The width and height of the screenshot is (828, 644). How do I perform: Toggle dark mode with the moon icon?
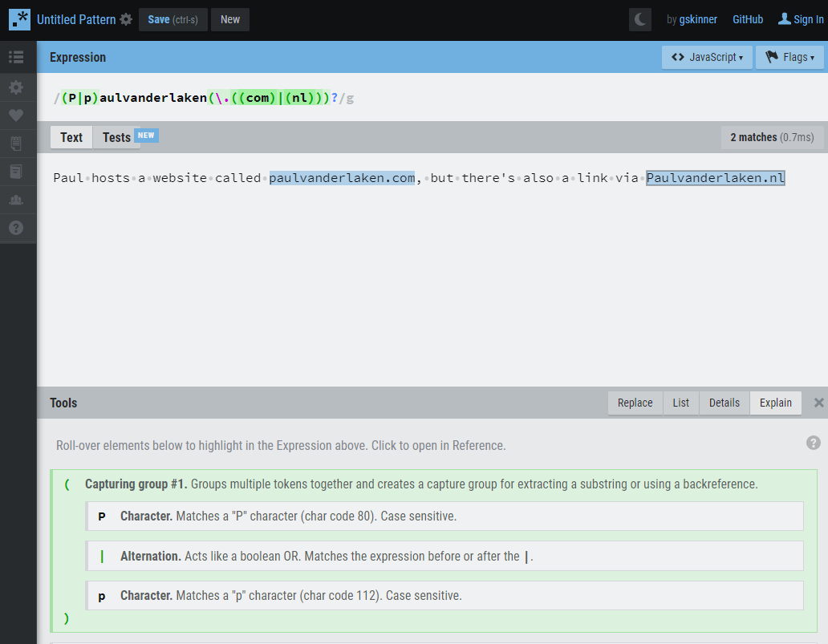coord(639,18)
